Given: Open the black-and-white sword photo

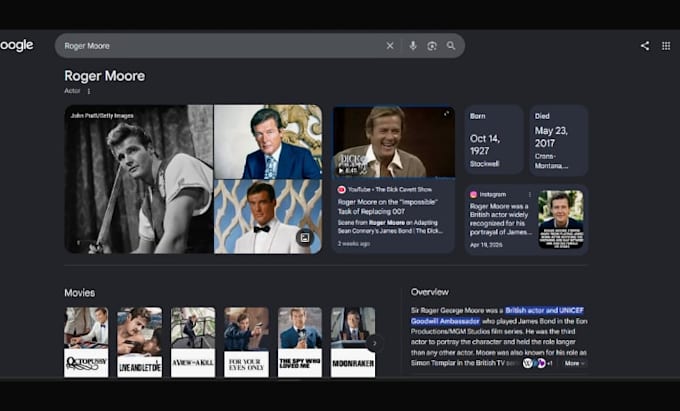Looking at the screenshot, I should (139, 179).
